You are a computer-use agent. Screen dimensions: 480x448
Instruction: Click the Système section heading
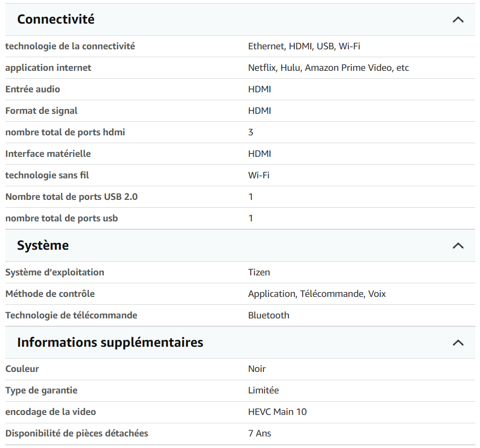[43, 246]
